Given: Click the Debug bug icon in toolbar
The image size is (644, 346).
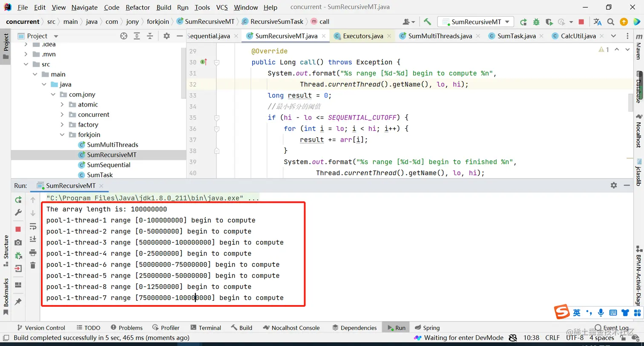Looking at the screenshot, I should (x=536, y=22).
